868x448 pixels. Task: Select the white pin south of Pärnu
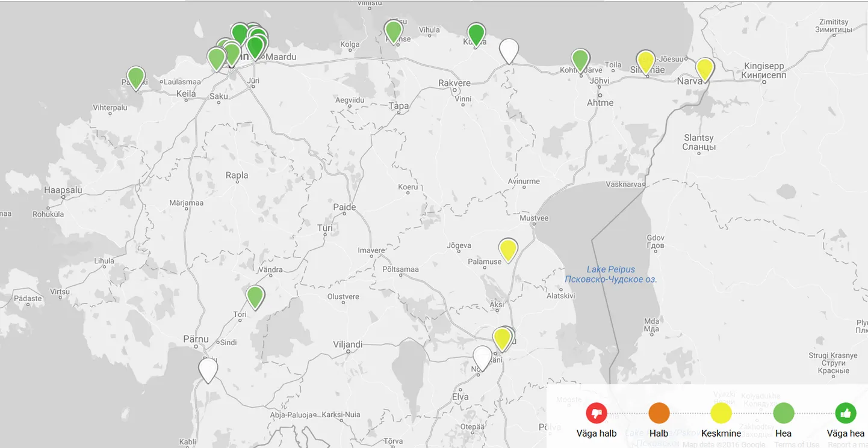click(x=208, y=370)
